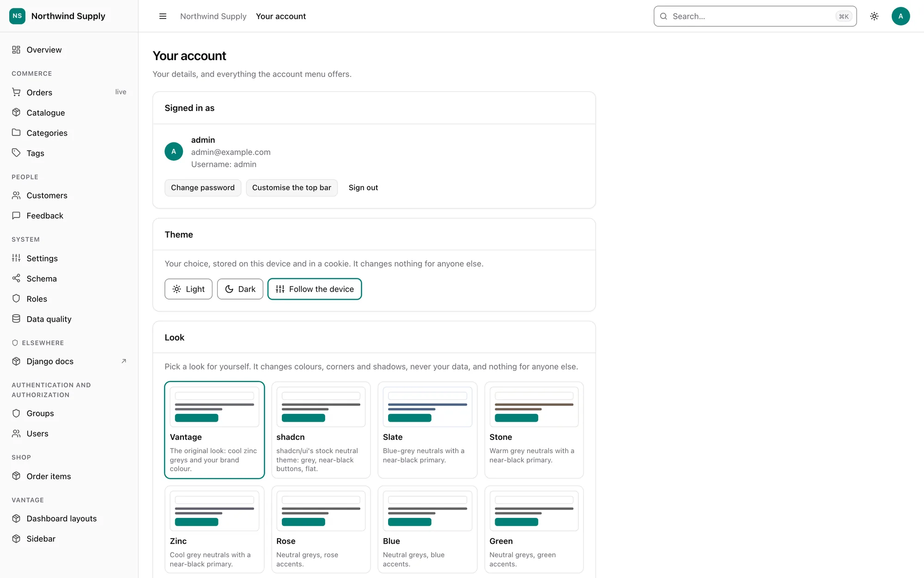Click the Tags tag icon
This screenshot has height=578, width=924.
(x=16, y=153)
